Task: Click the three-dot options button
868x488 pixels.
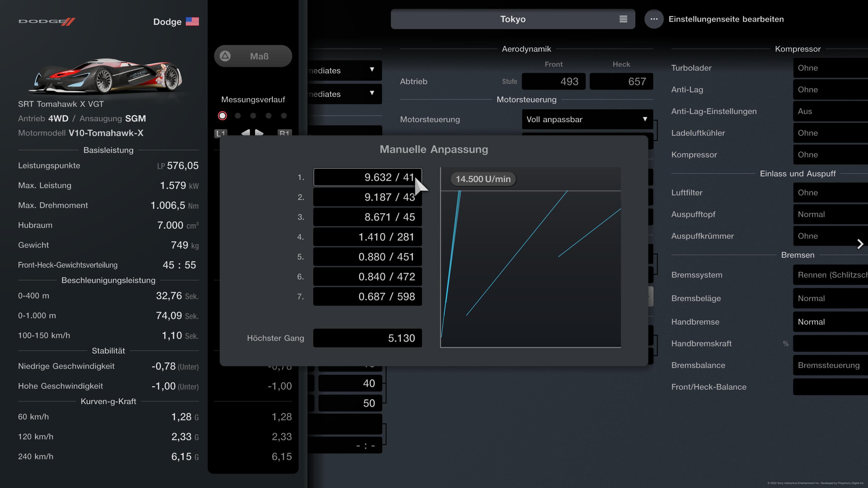Action: pos(654,19)
